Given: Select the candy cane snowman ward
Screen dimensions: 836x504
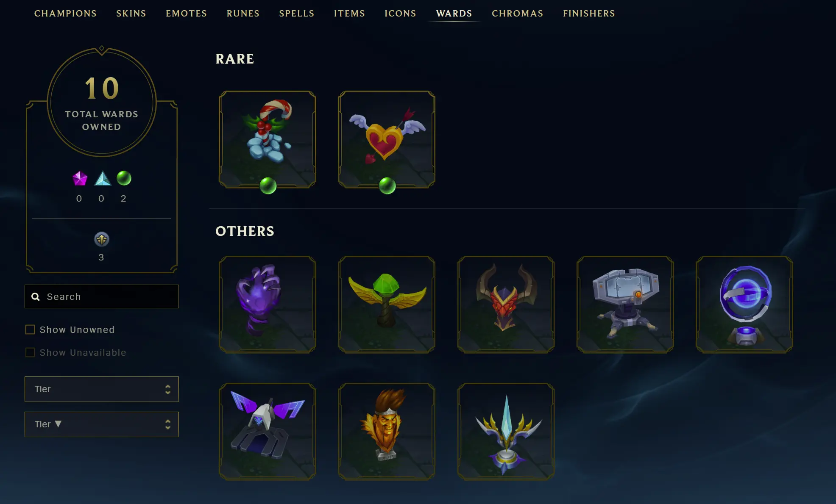Looking at the screenshot, I should coord(268,139).
